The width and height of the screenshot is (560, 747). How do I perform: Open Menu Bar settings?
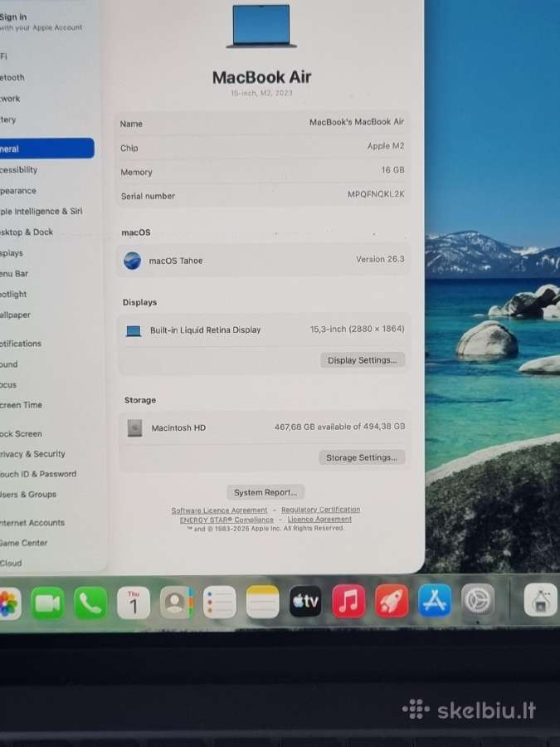pyautogui.click(x=14, y=273)
